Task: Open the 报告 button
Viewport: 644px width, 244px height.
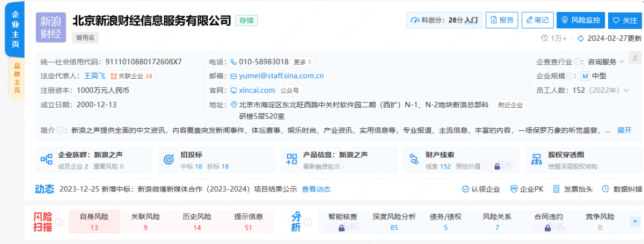Action: [x=502, y=20]
